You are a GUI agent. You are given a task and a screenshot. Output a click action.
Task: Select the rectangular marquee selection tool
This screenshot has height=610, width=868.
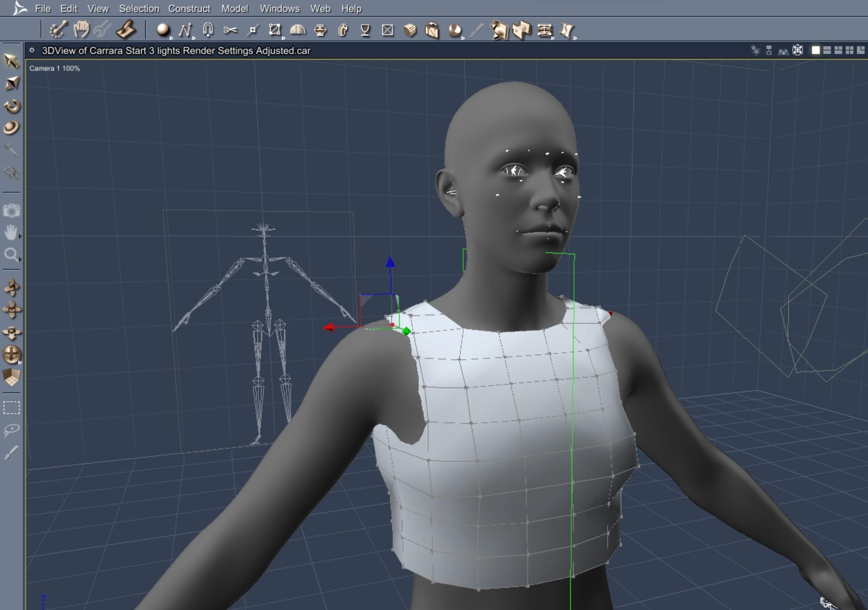pos(11,408)
